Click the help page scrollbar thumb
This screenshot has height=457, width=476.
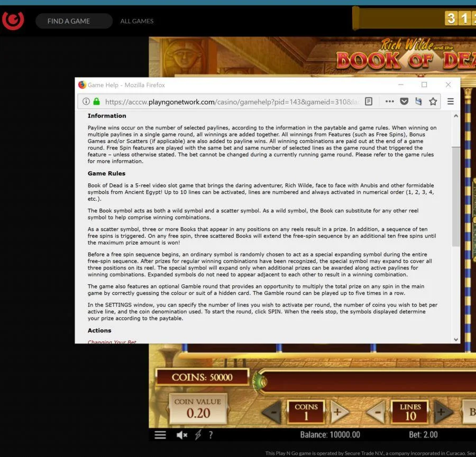point(456,197)
